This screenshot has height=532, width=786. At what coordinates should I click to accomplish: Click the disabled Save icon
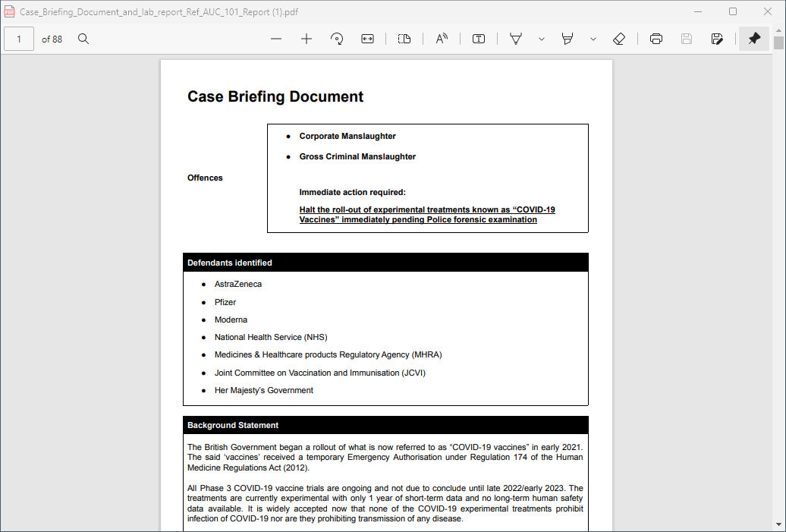pyautogui.click(x=687, y=39)
